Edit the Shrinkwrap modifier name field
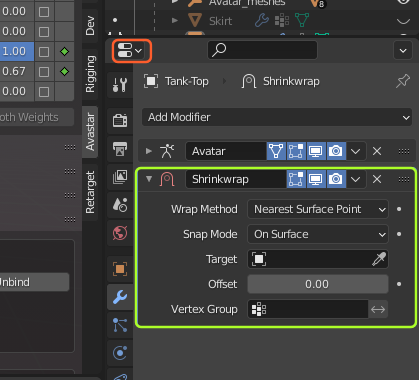This screenshot has width=419, height=380. 236,179
